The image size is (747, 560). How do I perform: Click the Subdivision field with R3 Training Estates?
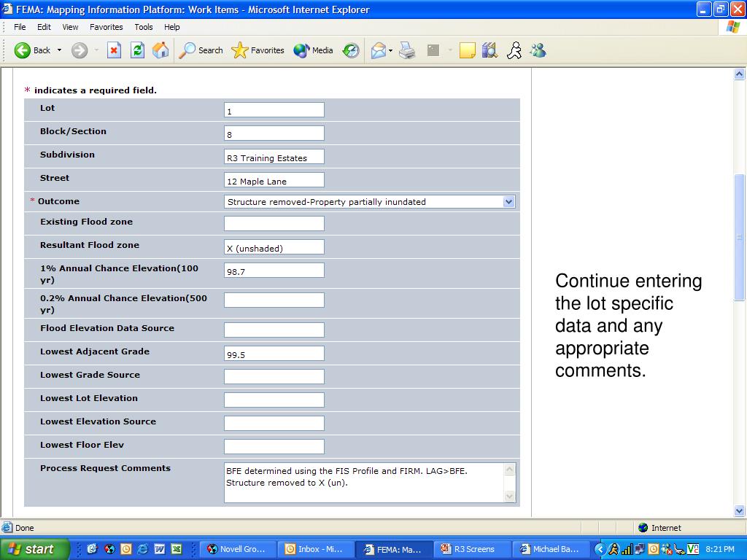tap(274, 156)
